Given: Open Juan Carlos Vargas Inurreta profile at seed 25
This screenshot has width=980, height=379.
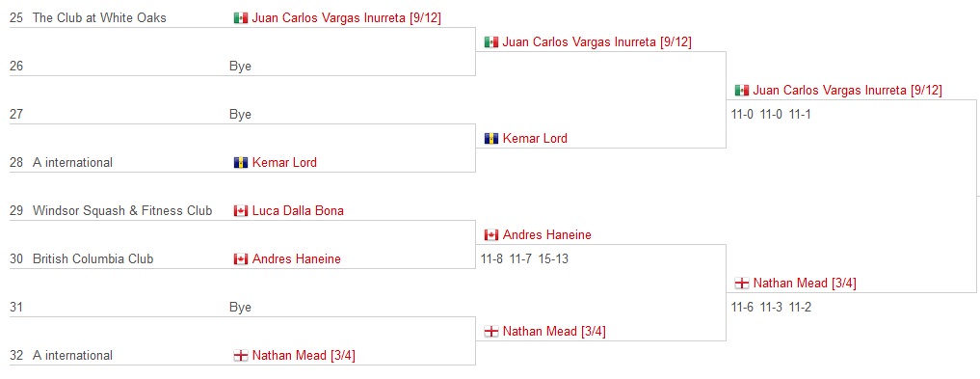Looking at the screenshot, I should [x=347, y=18].
